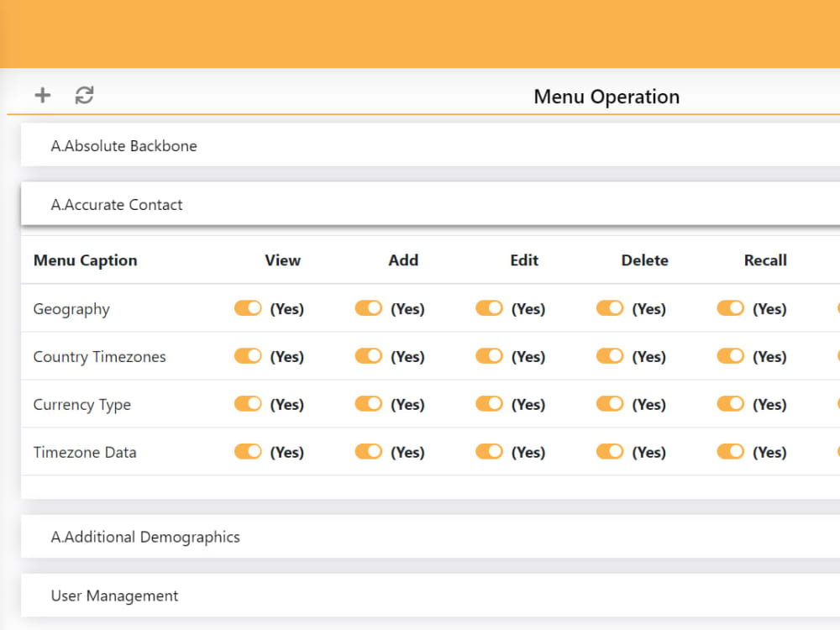Toggle Edit permission for Country Timezones

[x=488, y=356]
